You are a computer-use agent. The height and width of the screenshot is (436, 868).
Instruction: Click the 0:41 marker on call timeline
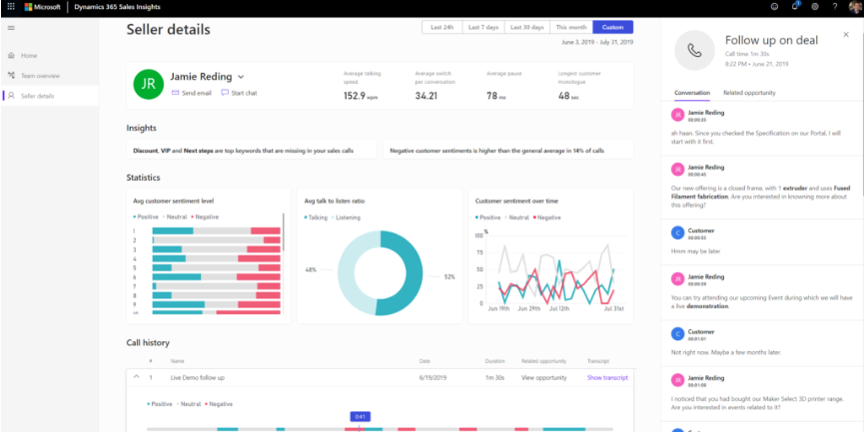pos(360,416)
